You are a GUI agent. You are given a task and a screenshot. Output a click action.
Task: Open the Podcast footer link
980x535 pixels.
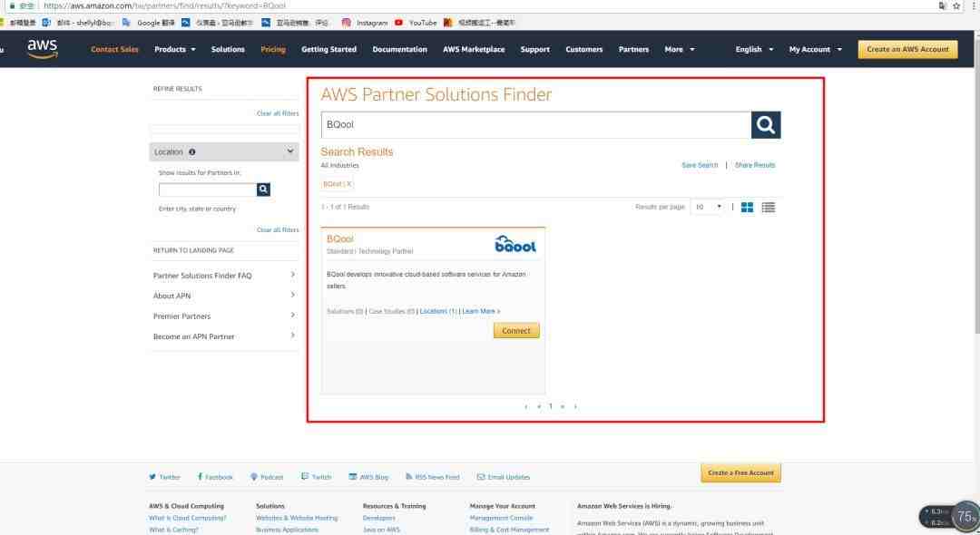point(267,477)
